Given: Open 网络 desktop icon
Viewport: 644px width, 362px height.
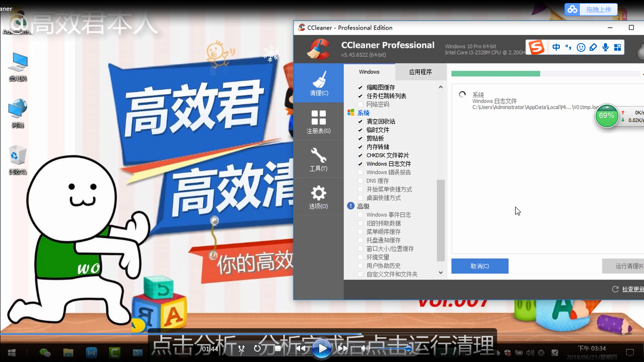Looking at the screenshot, I should click(18, 113).
